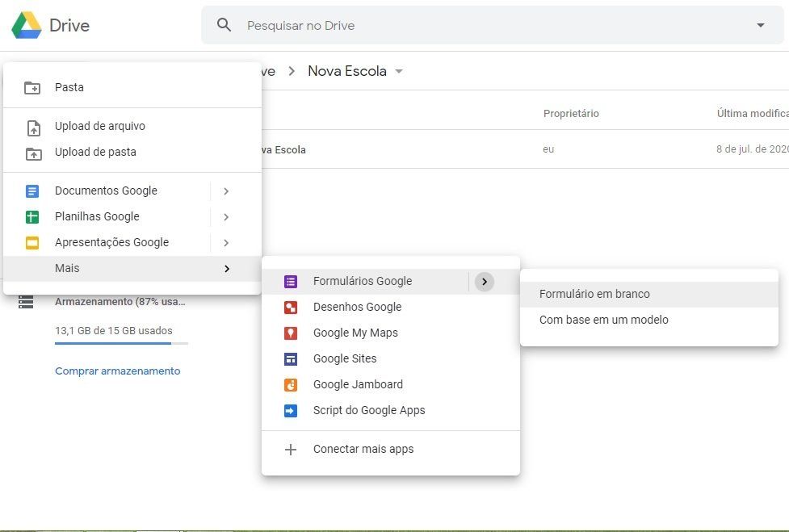Click the Google Sites icon
This screenshot has width=789, height=532.
click(x=291, y=359)
